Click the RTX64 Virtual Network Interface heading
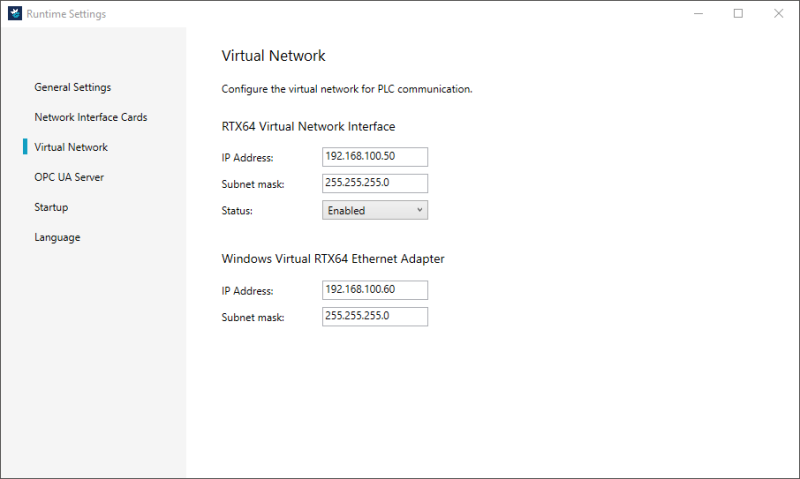This screenshot has height=479, width=800. coord(308,126)
